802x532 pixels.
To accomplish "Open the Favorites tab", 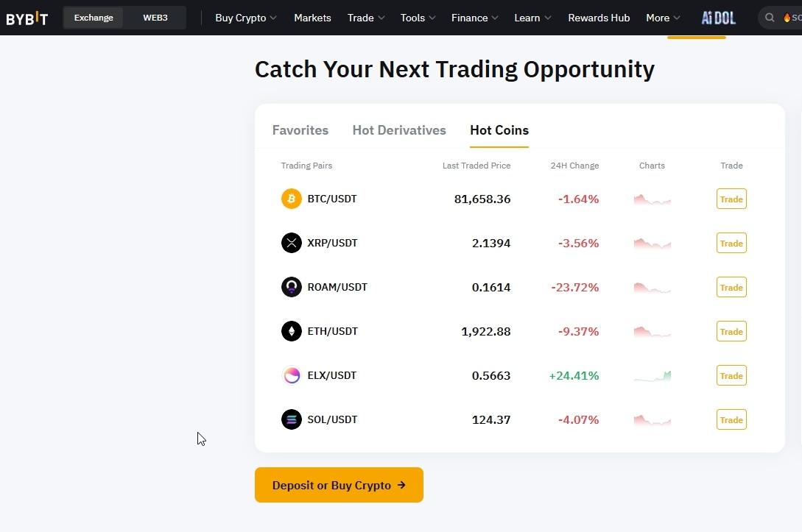I will click(x=300, y=130).
